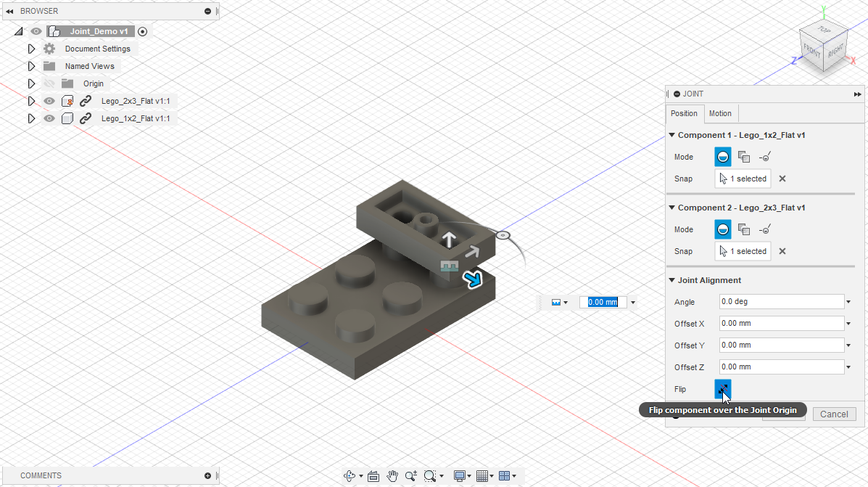Open Grid and Snaps settings

tap(482, 476)
